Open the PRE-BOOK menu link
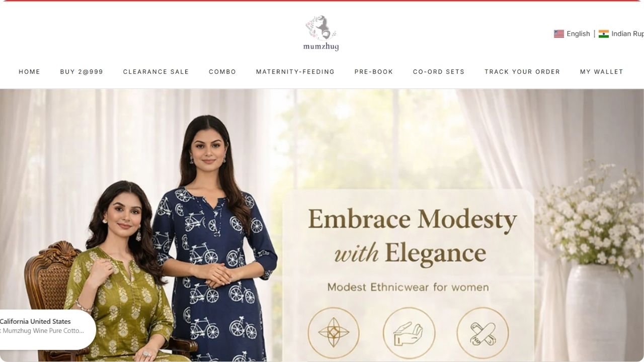Viewport: 644px width, 362px height. tap(374, 72)
